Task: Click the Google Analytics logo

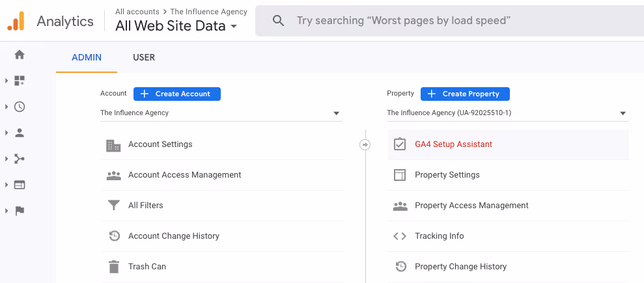Action: 16,21
